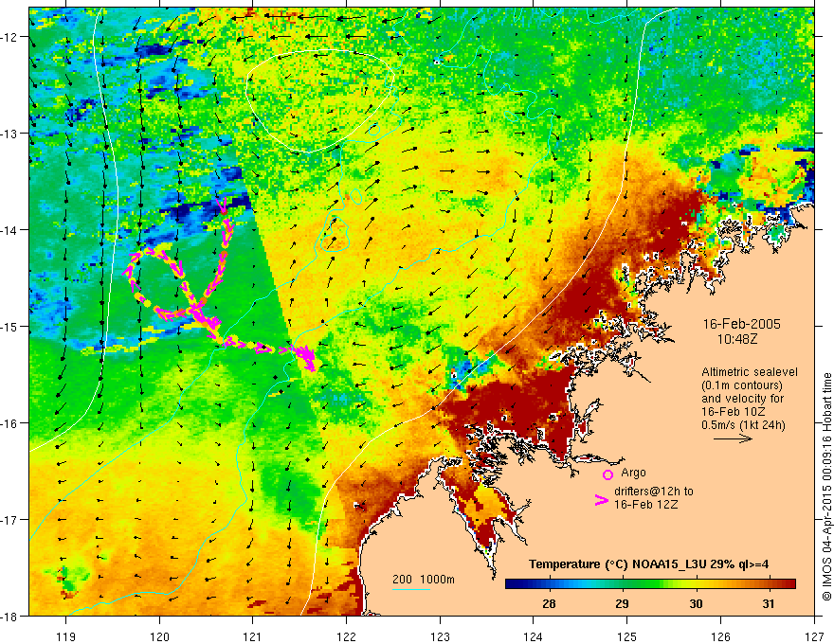Click colorbar tick label '31'
This screenshot has height=644, width=834.
[768, 603]
